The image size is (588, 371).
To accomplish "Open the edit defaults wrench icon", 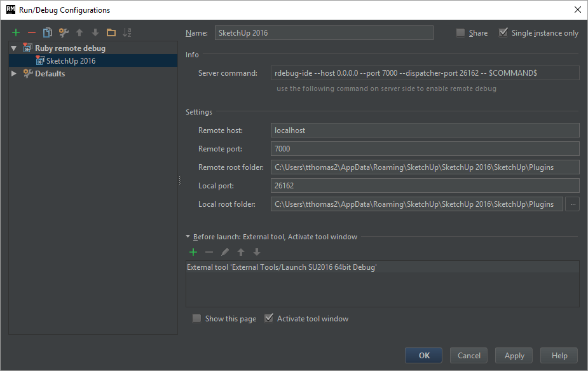I will click(x=64, y=32).
